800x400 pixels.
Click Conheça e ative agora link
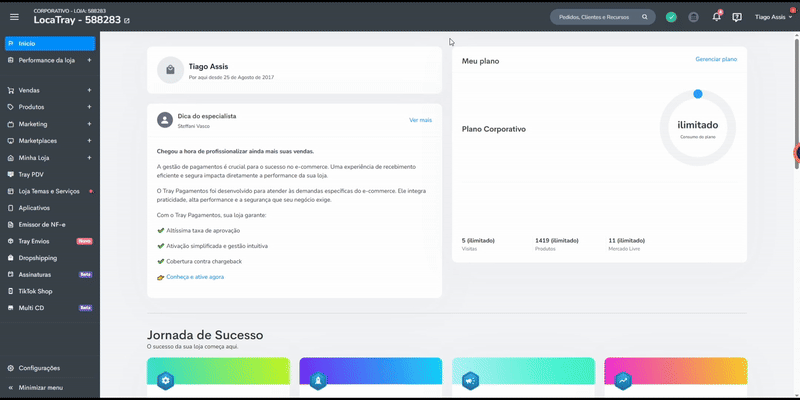(195, 277)
